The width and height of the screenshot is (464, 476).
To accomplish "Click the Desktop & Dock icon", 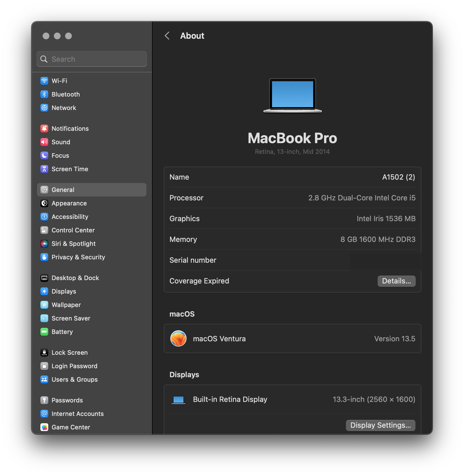I will (44, 278).
